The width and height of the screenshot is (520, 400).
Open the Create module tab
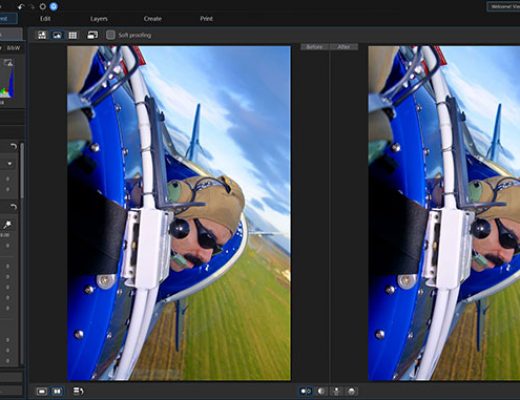[x=153, y=19]
